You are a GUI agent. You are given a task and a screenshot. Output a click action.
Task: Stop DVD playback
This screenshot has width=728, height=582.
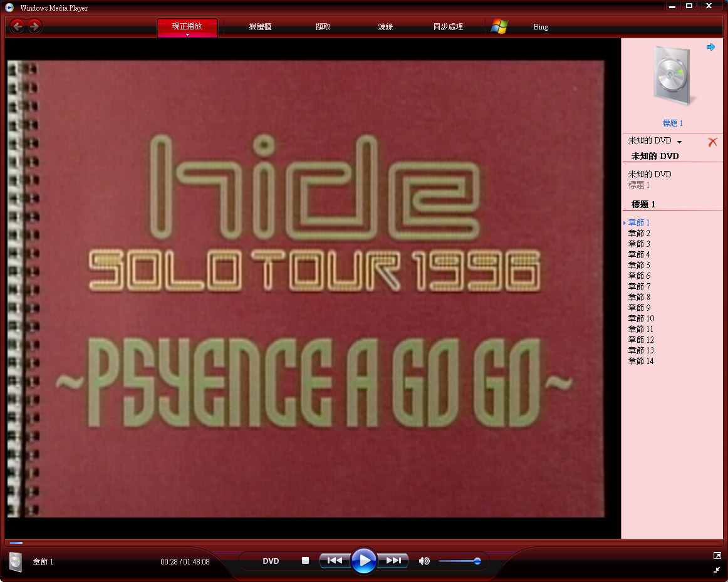point(305,561)
